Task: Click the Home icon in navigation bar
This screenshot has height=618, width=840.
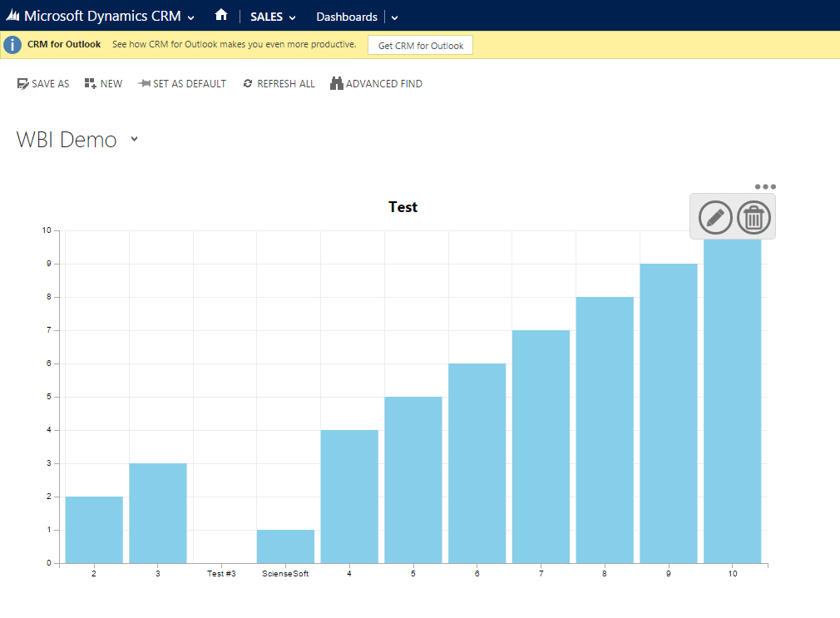Action: tap(220, 15)
